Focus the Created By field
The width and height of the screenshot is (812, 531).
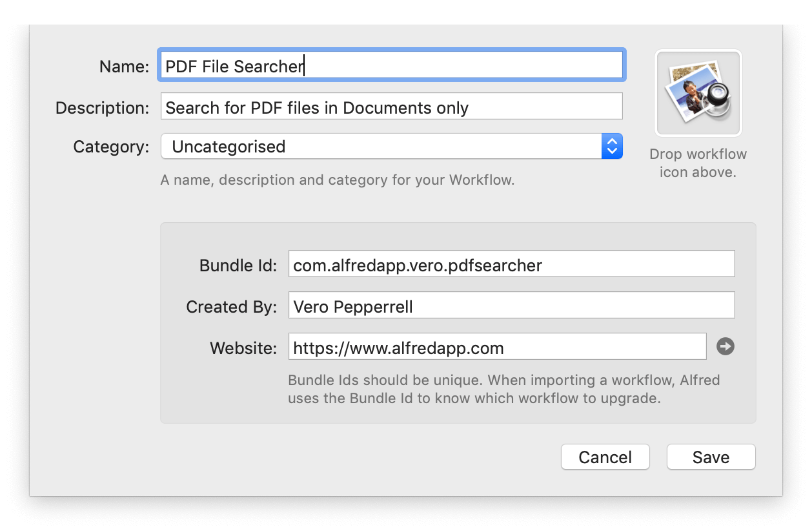512,305
